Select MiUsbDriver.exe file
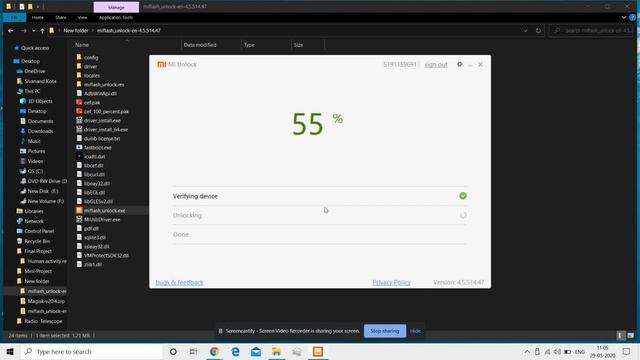Screen dimensions: 640x360 point(102,220)
